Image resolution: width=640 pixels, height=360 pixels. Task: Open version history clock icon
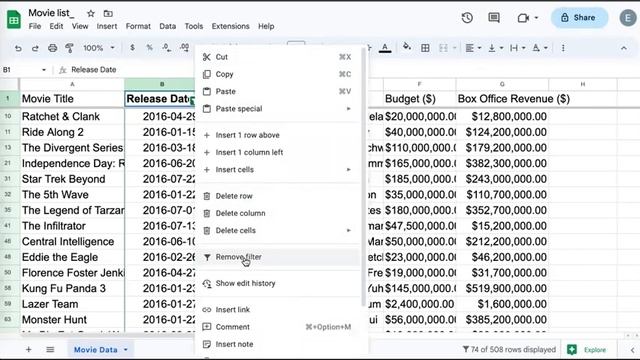coord(467,18)
